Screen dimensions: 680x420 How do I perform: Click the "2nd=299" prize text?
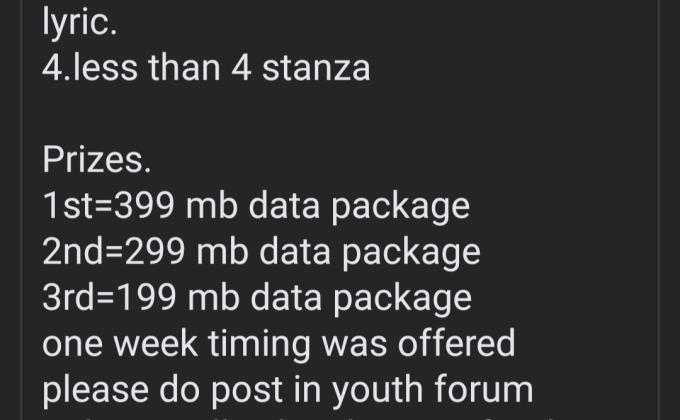coord(115,252)
